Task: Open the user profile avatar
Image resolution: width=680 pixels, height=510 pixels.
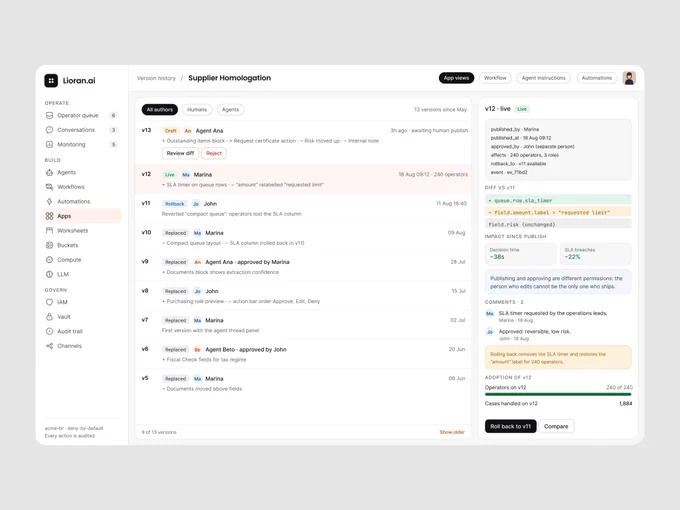Action: click(x=629, y=78)
